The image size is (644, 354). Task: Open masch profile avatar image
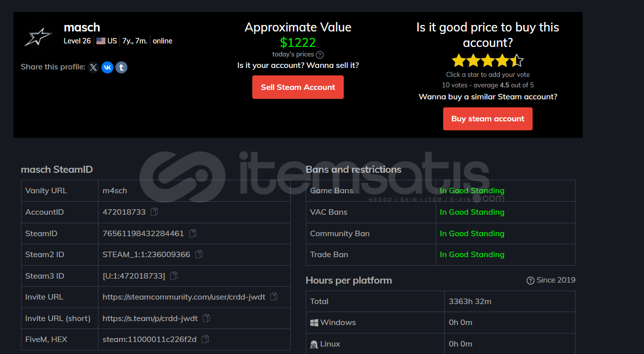(38, 36)
